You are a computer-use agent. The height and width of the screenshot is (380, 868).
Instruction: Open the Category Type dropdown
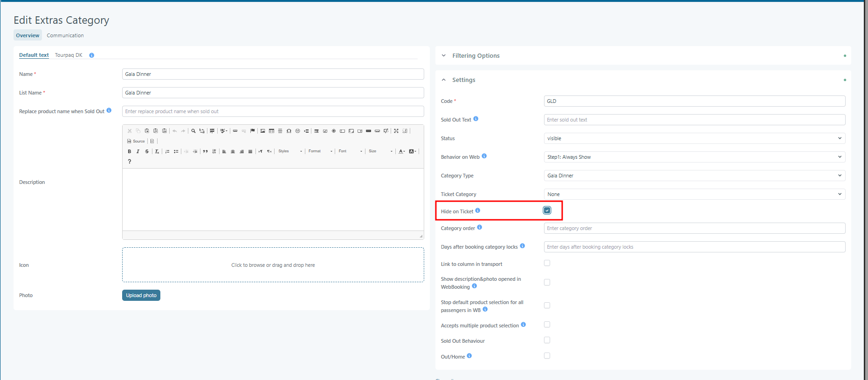click(694, 176)
